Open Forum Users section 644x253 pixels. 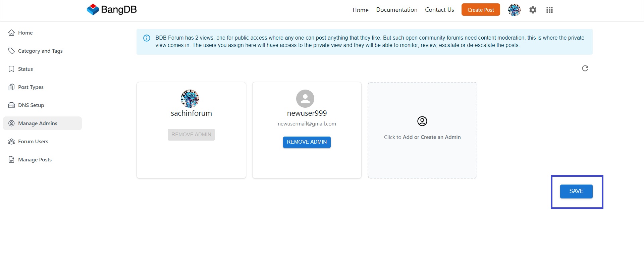point(42,141)
